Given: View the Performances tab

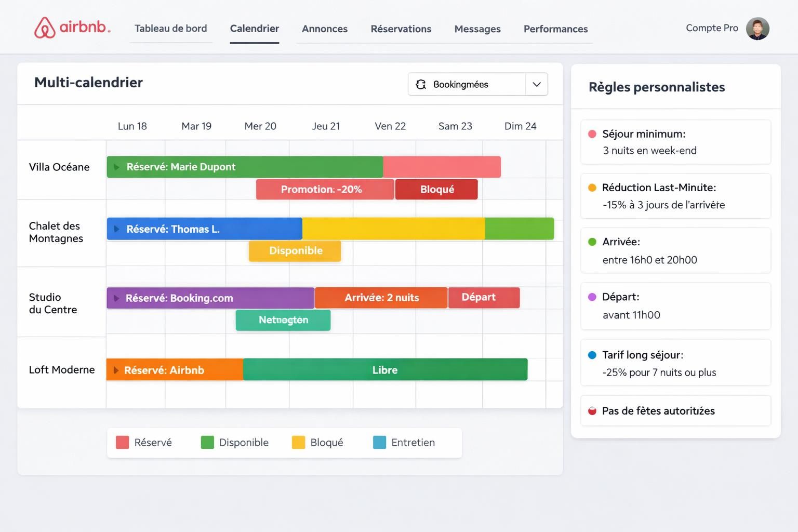Looking at the screenshot, I should [556, 29].
